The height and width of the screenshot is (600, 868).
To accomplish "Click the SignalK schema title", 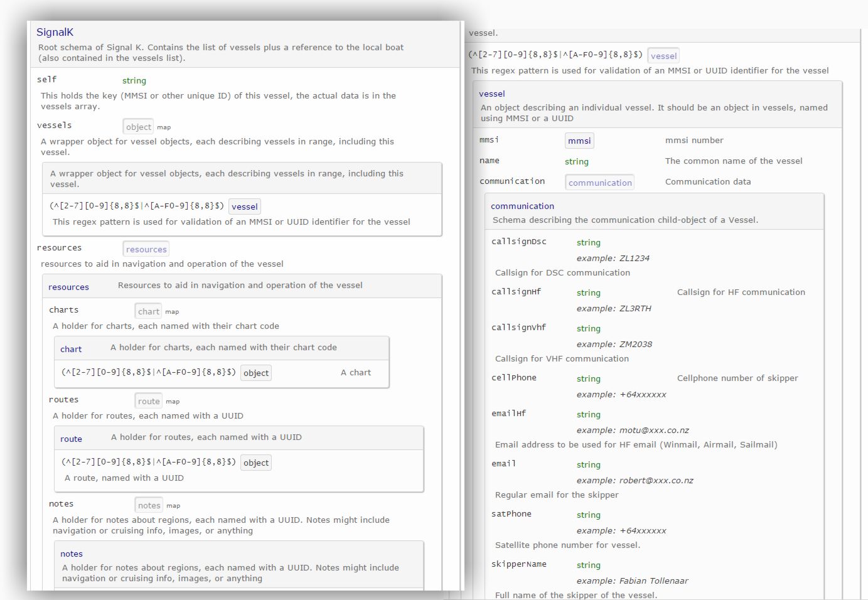I will pos(55,32).
